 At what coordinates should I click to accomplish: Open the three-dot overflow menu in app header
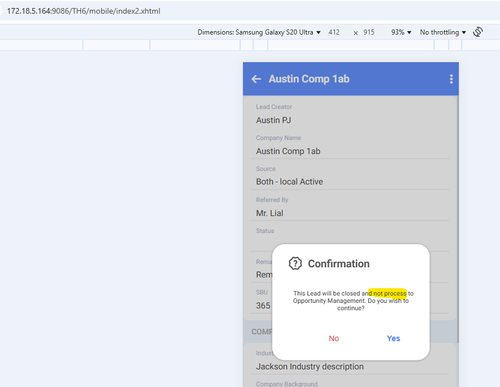click(x=451, y=79)
